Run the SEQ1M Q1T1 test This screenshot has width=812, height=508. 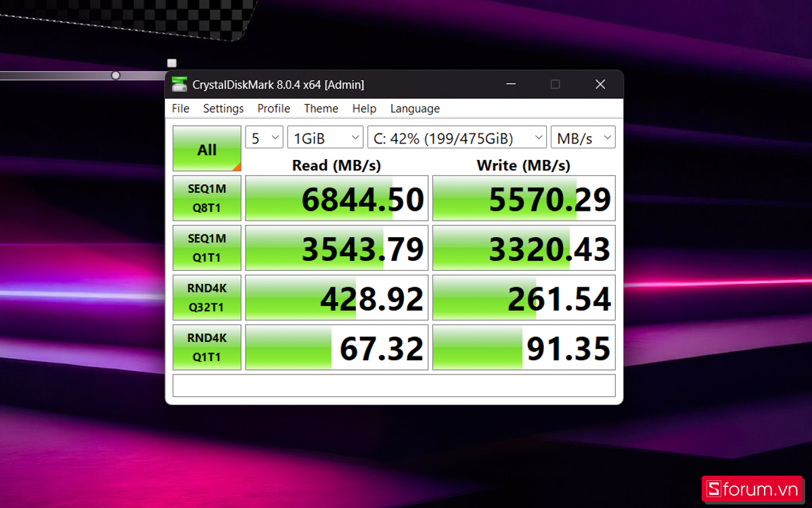pyautogui.click(x=207, y=248)
